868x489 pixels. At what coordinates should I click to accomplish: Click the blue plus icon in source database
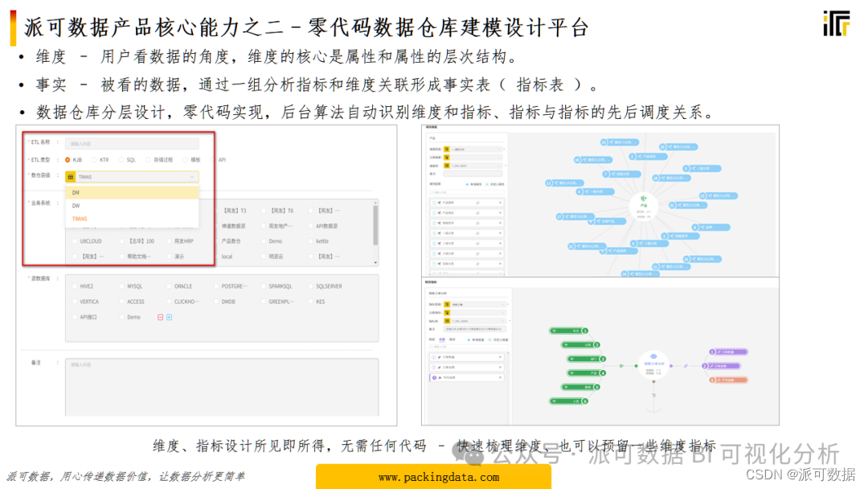pyautogui.click(x=170, y=318)
